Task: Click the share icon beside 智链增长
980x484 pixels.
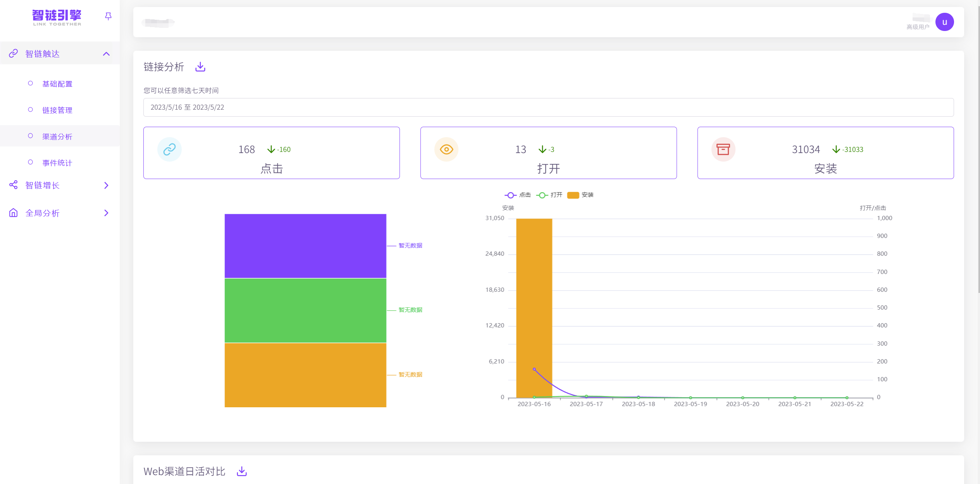Action: tap(14, 185)
